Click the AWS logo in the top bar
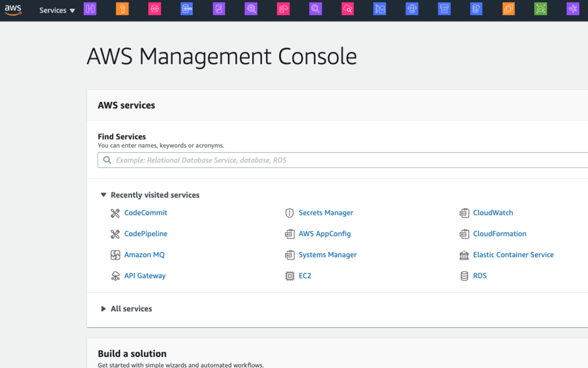 click(x=13, y=10)
